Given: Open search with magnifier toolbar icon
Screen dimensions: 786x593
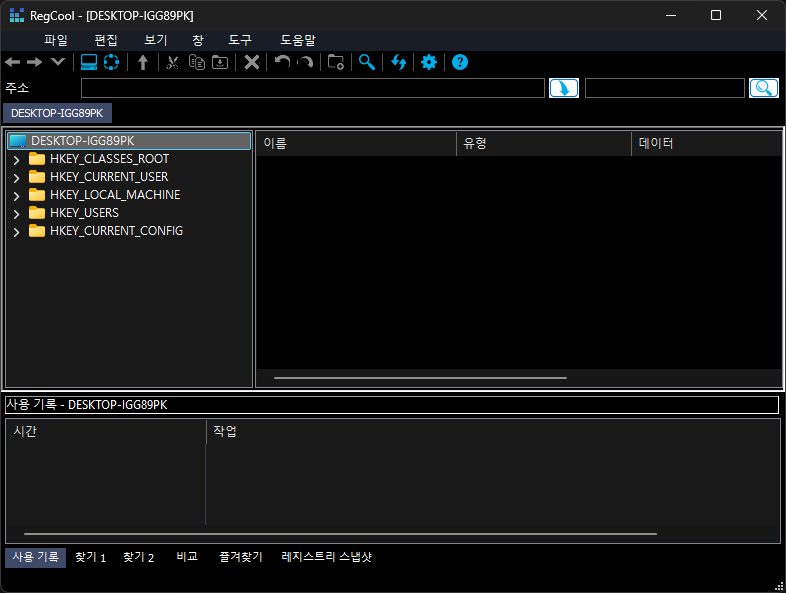Looking at the screenshot, I should point(367,62).
